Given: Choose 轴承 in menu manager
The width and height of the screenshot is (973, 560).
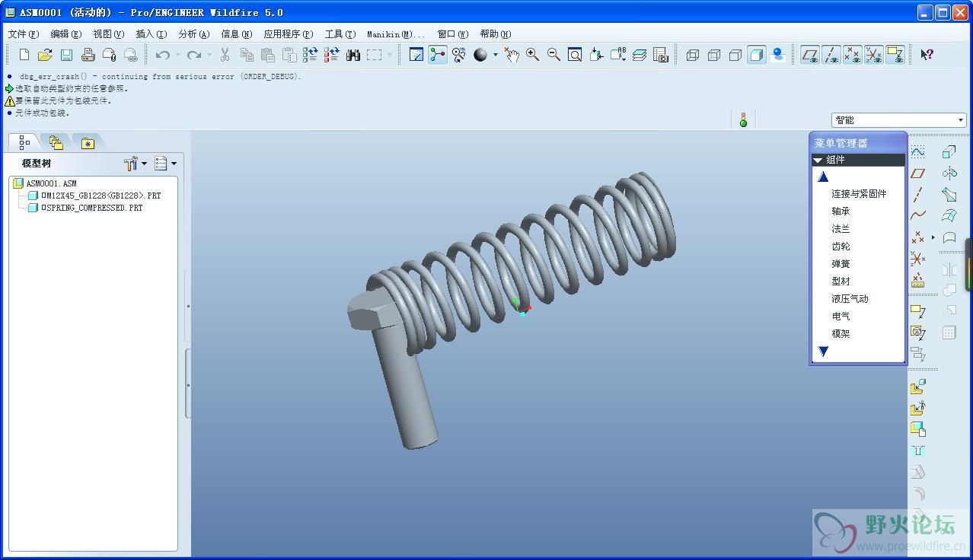Looking at the screenshot, I should click(x=841, y=212).
